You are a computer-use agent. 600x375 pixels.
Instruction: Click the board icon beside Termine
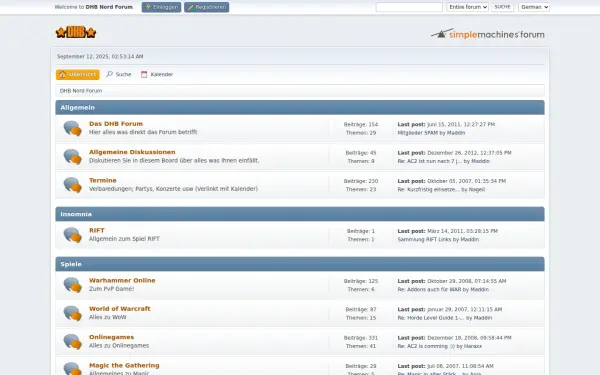pyautogui.click(x=72, y=185)
